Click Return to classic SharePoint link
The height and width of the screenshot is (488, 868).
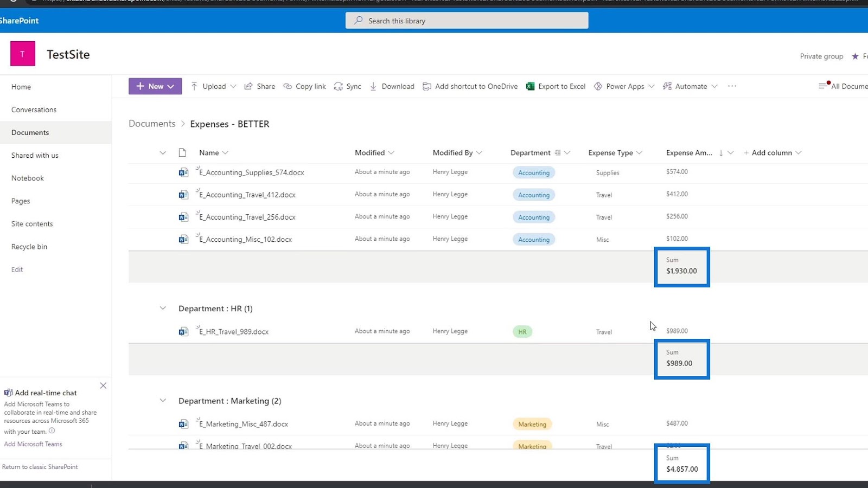click(x=40, y=467)
